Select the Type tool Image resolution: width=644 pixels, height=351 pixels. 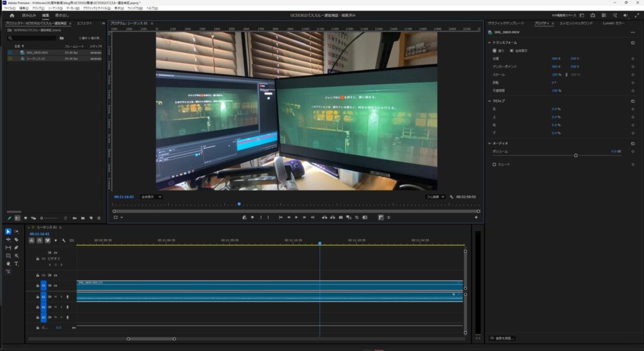pos(16,264)
